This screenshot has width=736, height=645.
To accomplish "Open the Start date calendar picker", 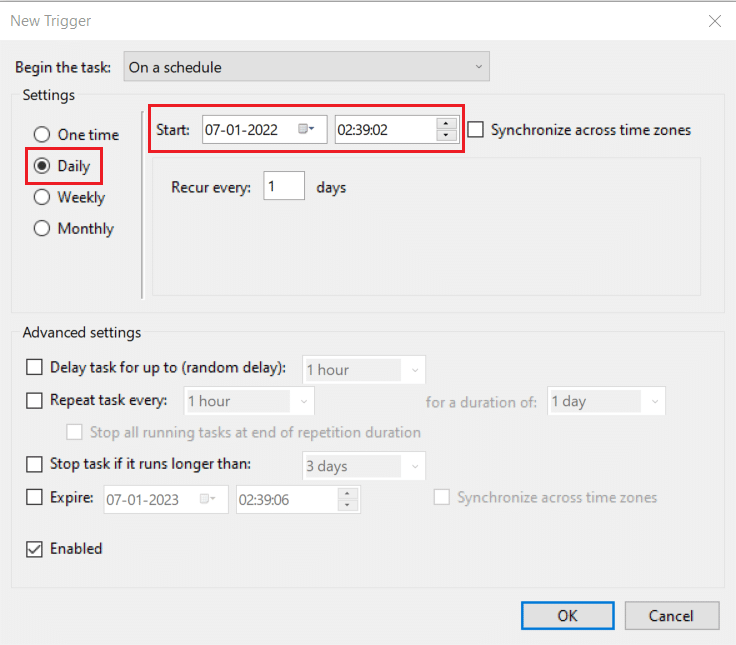I will tap(307, 130).
